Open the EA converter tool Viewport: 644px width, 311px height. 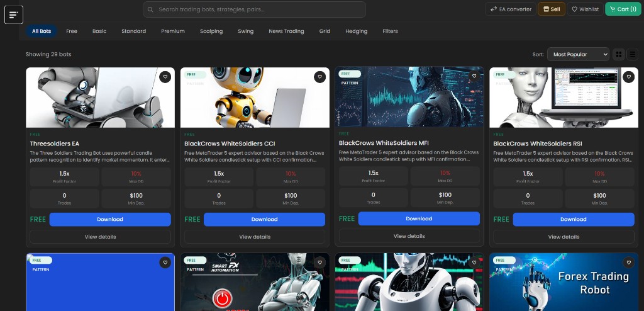(x=511, y=9)
